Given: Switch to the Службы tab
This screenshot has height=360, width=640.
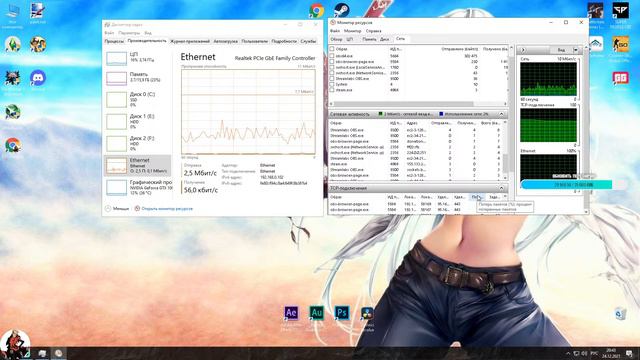Looking at the screenshot, I should point(308,41).
